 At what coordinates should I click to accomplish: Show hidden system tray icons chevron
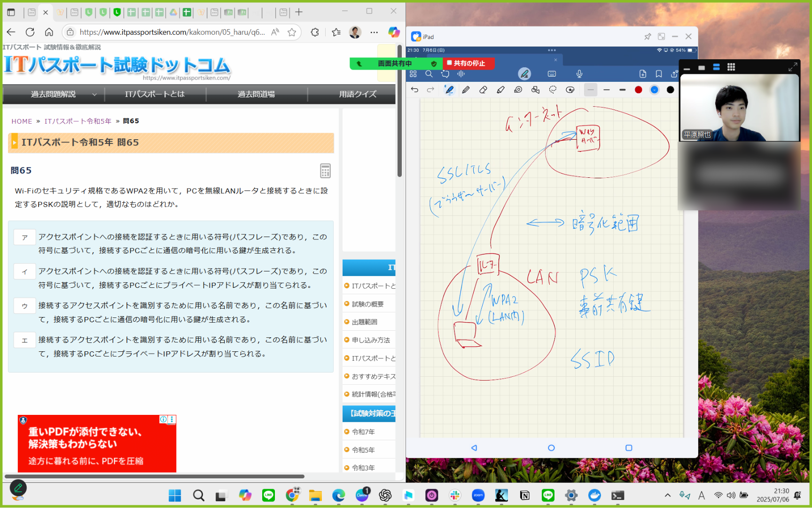[x=667, y=495]
